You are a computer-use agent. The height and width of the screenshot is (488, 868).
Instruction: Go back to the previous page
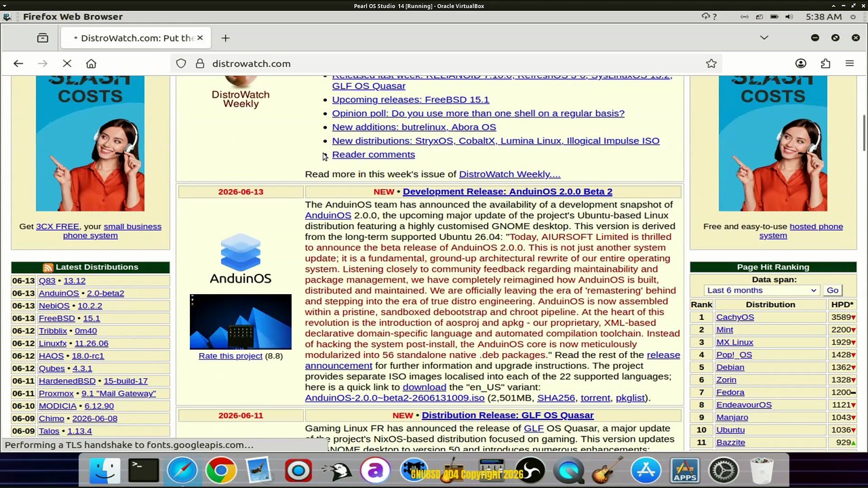[18, 64]
